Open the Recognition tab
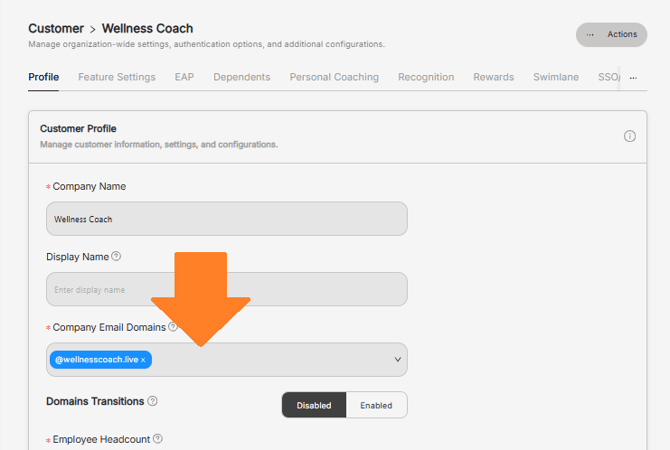Image resolution: width=670 pixels, height=450 pixels. click(426, 77)
